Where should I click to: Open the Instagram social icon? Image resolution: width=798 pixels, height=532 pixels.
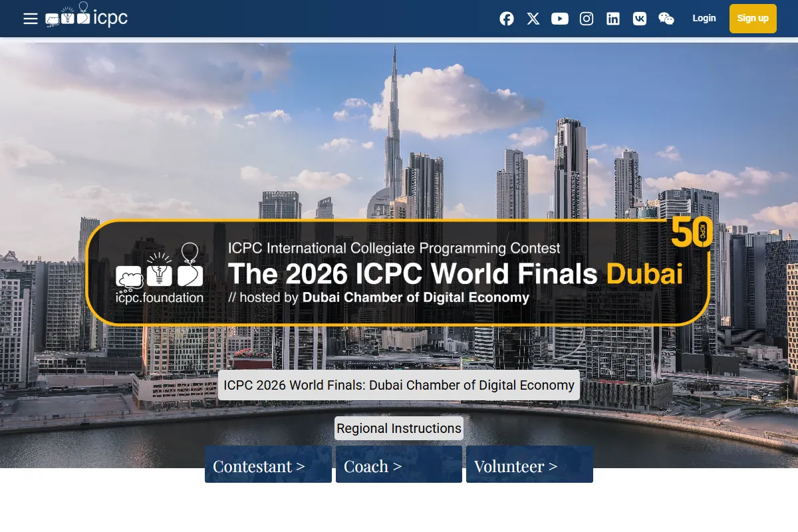[587, 19]
